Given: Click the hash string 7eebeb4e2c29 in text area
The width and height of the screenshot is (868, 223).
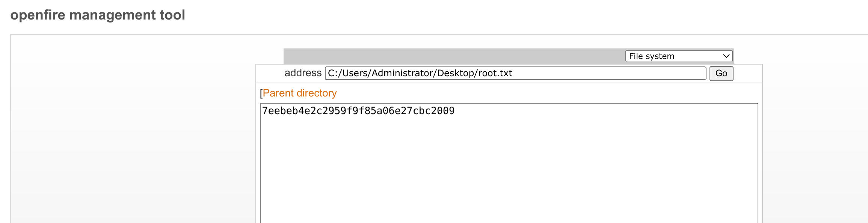Looking at the screenshot, I should [358, 111].
